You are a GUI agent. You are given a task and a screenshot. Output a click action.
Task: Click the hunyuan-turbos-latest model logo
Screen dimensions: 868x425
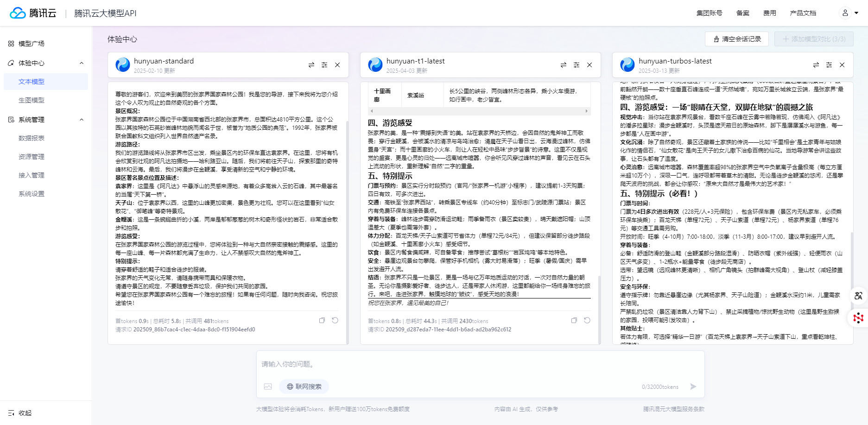click(x=627, y=65)
